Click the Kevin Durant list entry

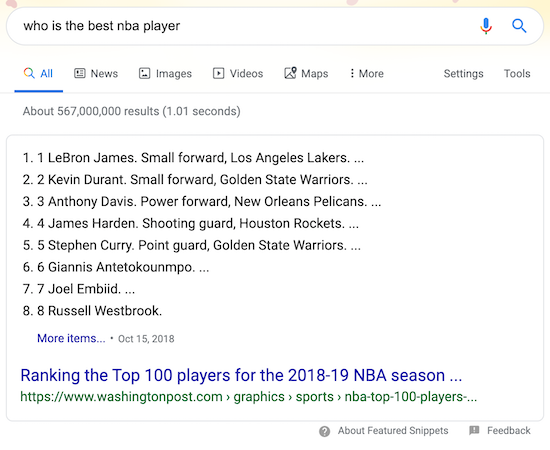pyautogui.click(x=195, y=180)
